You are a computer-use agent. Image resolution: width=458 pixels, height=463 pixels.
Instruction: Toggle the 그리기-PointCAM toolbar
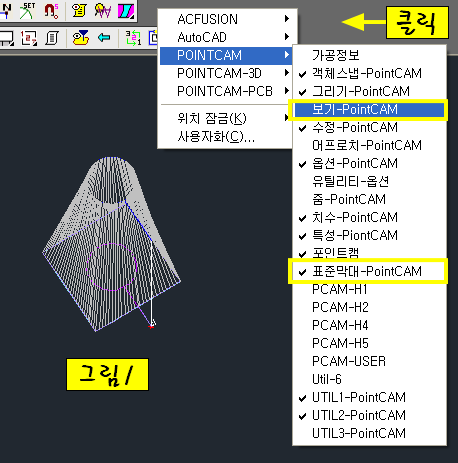tap(369, 91)
